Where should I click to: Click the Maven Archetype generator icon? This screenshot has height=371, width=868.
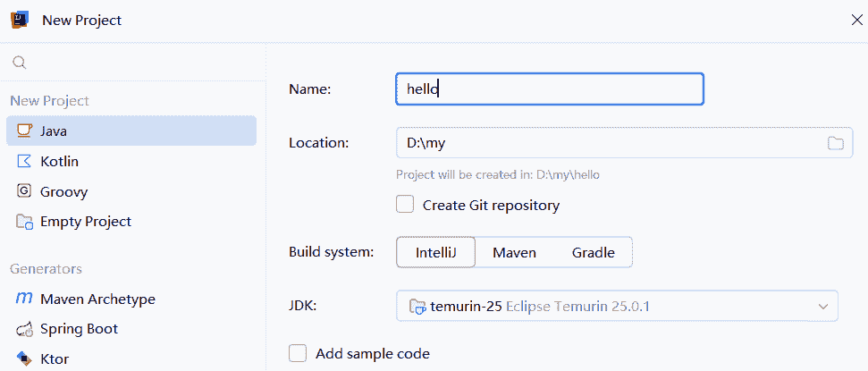24,299
